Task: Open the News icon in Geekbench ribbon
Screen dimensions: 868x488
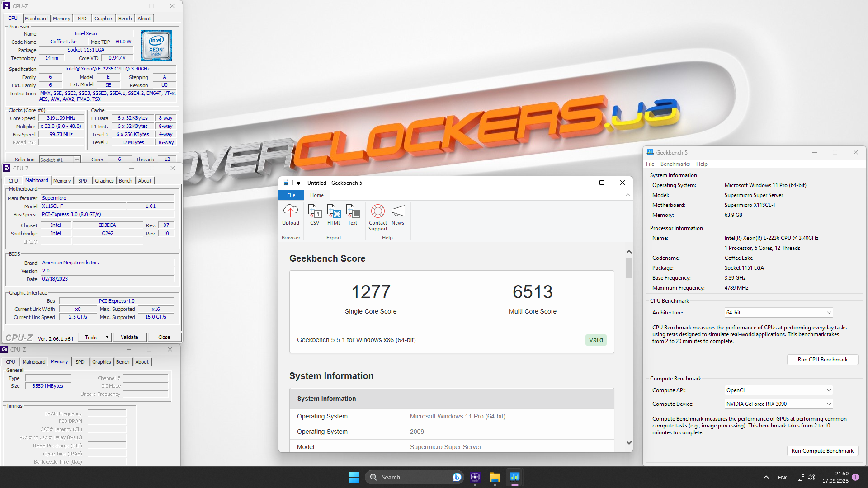Action: pyautogui.click(x=398, y=215)
